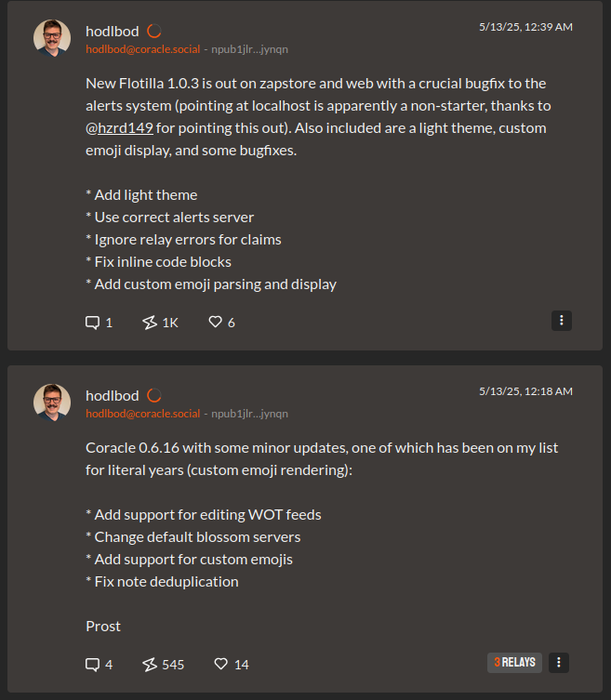This screenshot has width=611, height=700.
Task: Open the 5/13/25, 12:39 AM timestamp
Action: tap(525, 27)
